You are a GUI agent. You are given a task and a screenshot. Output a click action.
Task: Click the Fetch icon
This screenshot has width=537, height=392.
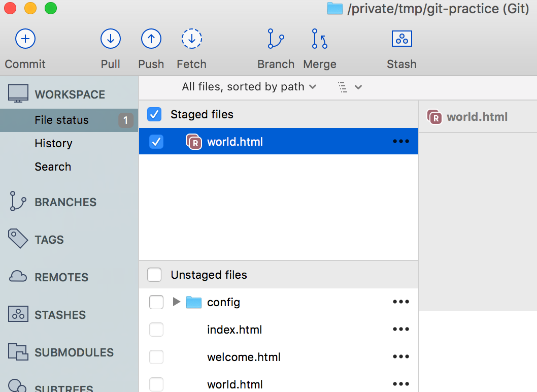[191, 39]
